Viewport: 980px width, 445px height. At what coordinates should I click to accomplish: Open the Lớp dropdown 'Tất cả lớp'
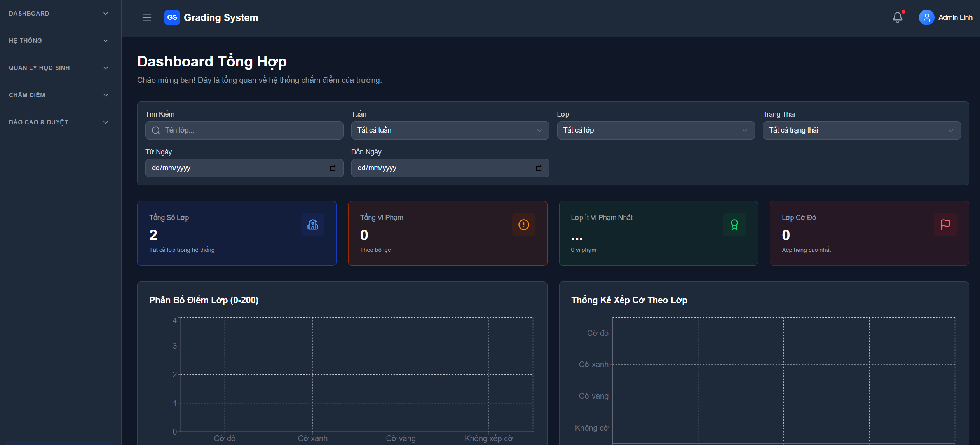pos(656,130)
